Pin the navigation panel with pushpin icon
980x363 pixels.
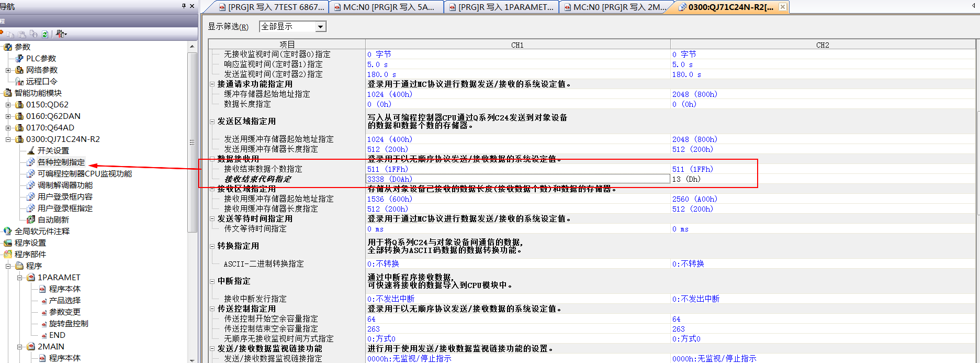(184, 6)
